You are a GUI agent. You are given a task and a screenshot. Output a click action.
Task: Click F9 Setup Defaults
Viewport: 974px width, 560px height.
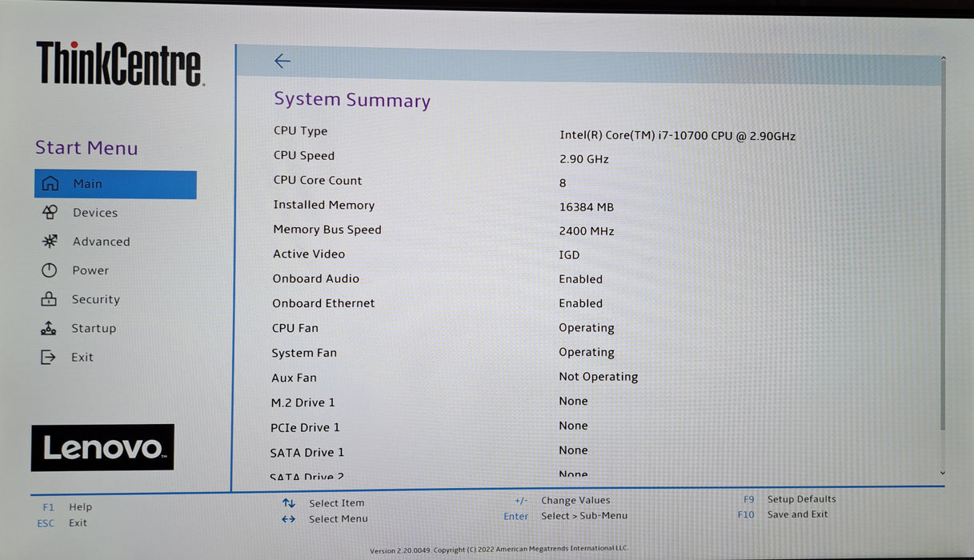coord(789,499)
